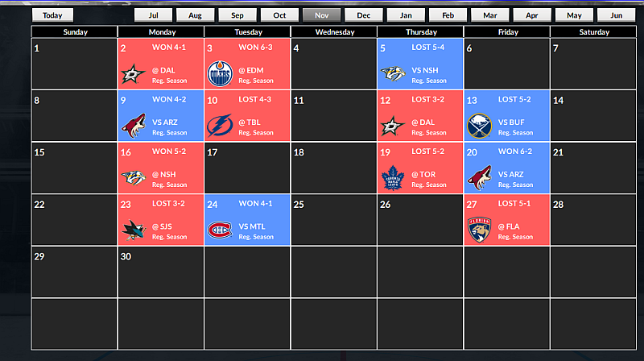The width and height of the screenshot is (644, 361).
Task: Click the Tampa Bay Lightning logo
Action: coord(219,127)
